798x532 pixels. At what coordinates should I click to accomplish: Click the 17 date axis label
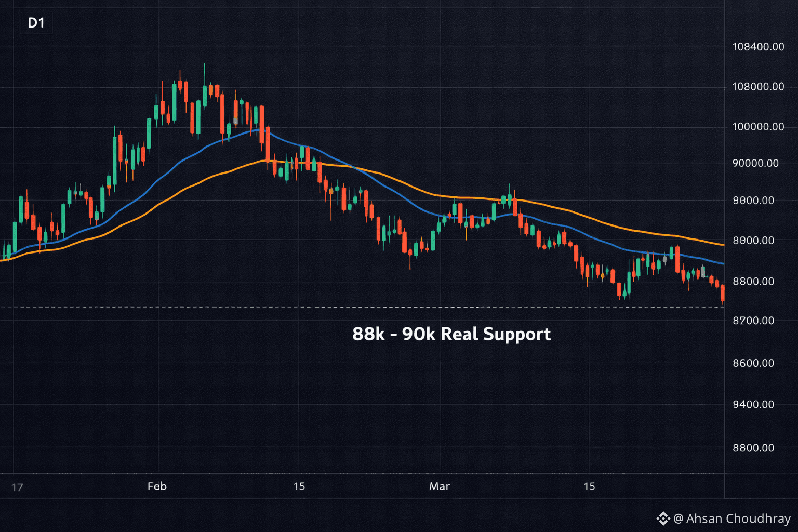click(x=17, y=487)
